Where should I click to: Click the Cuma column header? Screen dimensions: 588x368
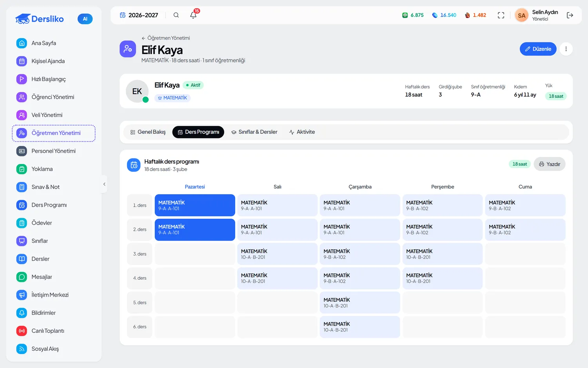pyautogui.click(x=525, y=187)
